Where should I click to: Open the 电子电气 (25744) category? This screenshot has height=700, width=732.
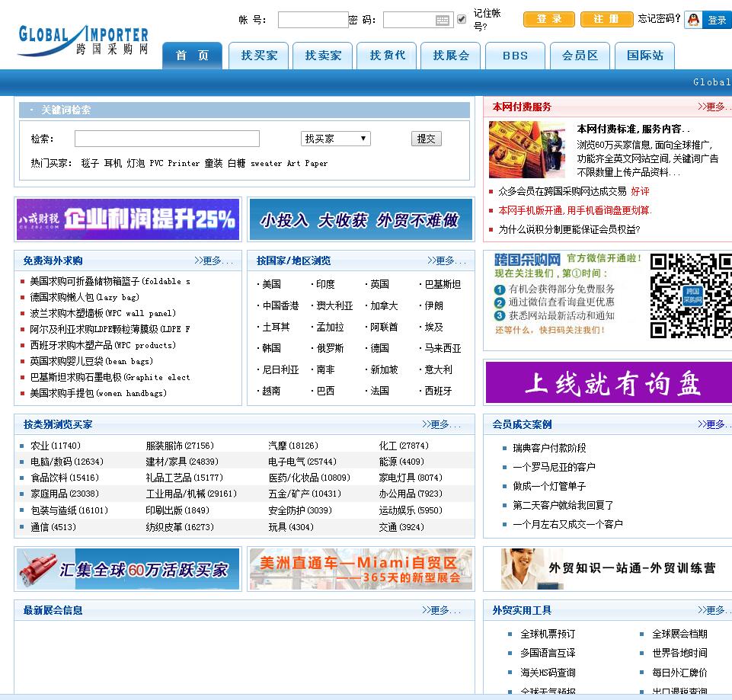click(302, 462)
